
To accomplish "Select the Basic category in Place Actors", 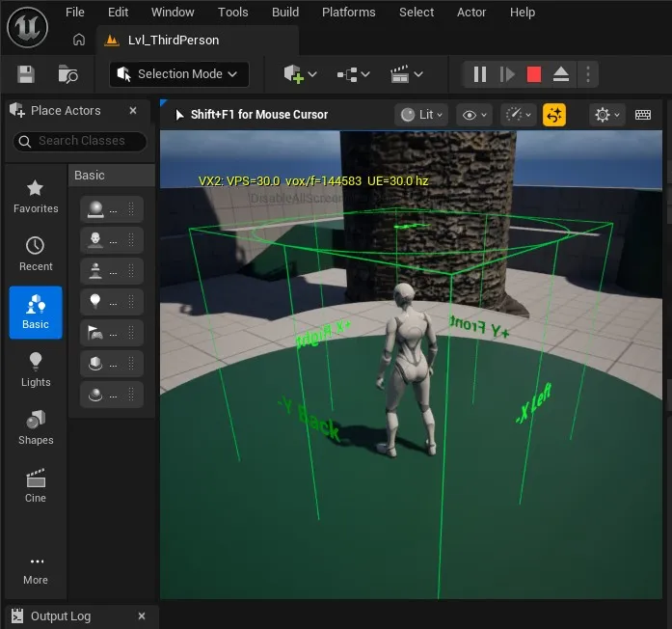I will pyautogui.click(x=36, y=313).
